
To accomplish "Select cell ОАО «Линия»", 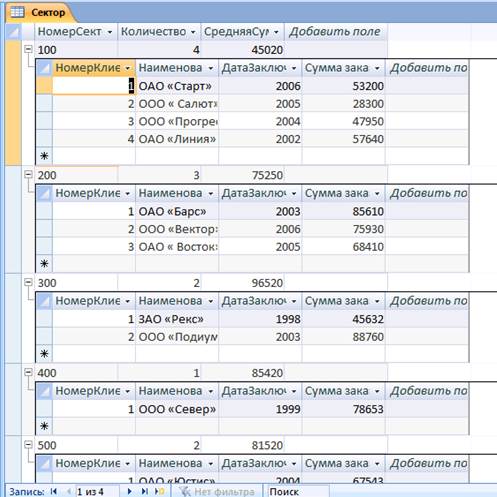I will [177, 139].
